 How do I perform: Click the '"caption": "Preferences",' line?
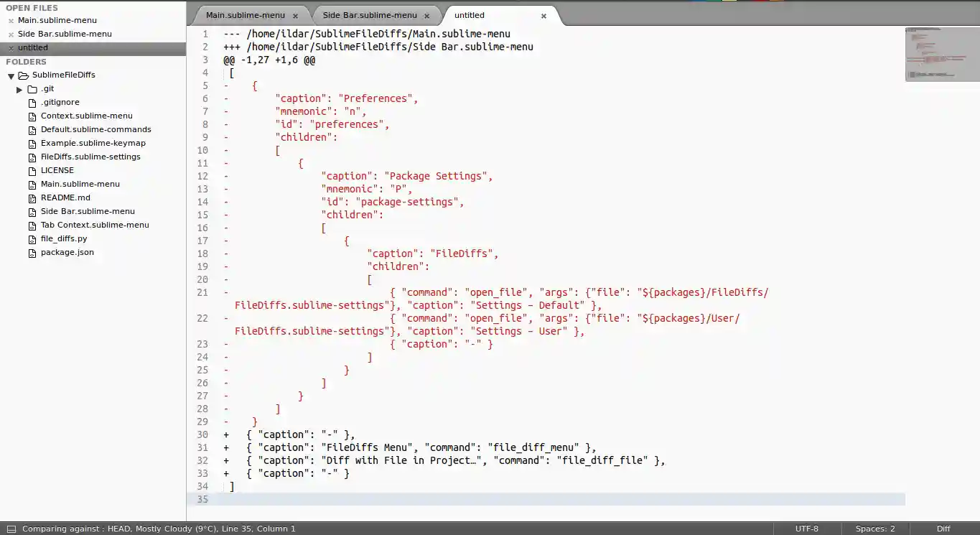(x=347, y=98)
